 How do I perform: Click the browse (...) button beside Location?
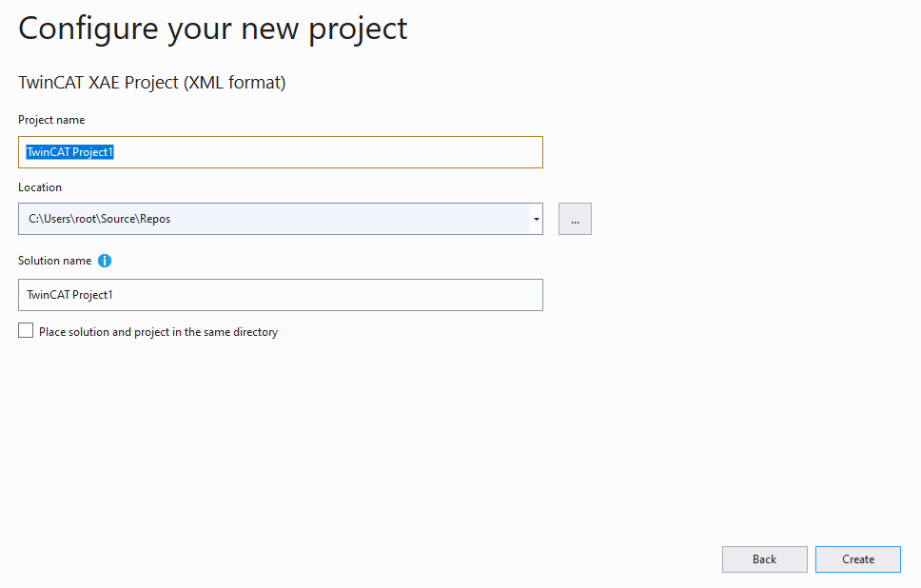(575, 219)
